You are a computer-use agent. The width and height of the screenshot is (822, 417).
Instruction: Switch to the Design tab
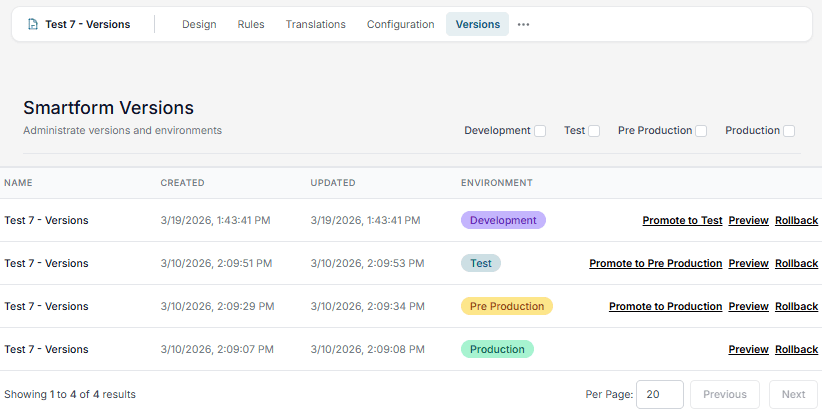tap(199, 24)
